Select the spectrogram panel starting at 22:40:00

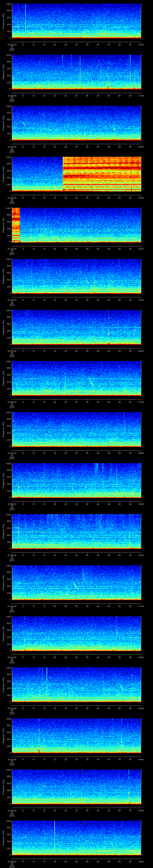pos(76,582)
